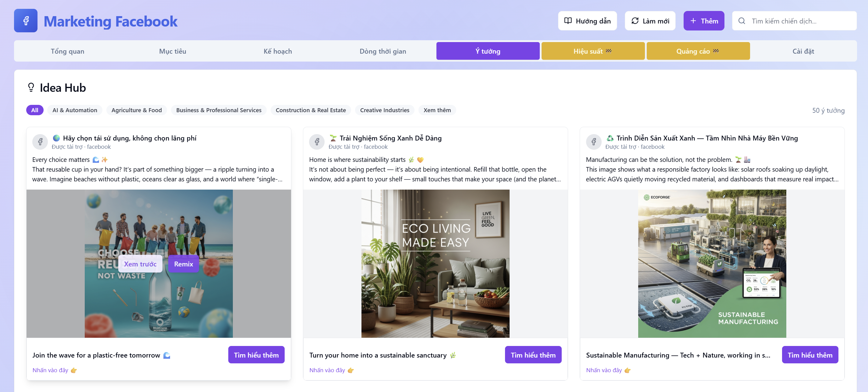Click the Làm mới button
The image size is (868, 392).
650,21
